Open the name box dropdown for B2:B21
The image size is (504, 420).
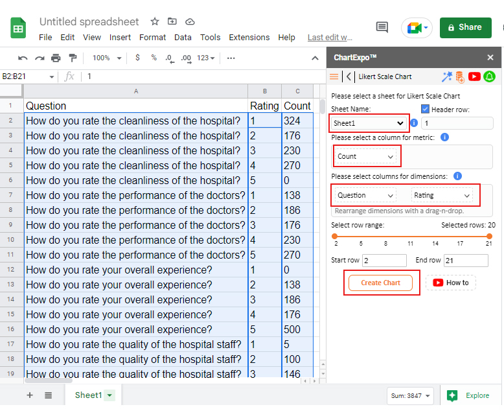pos(51,77)
